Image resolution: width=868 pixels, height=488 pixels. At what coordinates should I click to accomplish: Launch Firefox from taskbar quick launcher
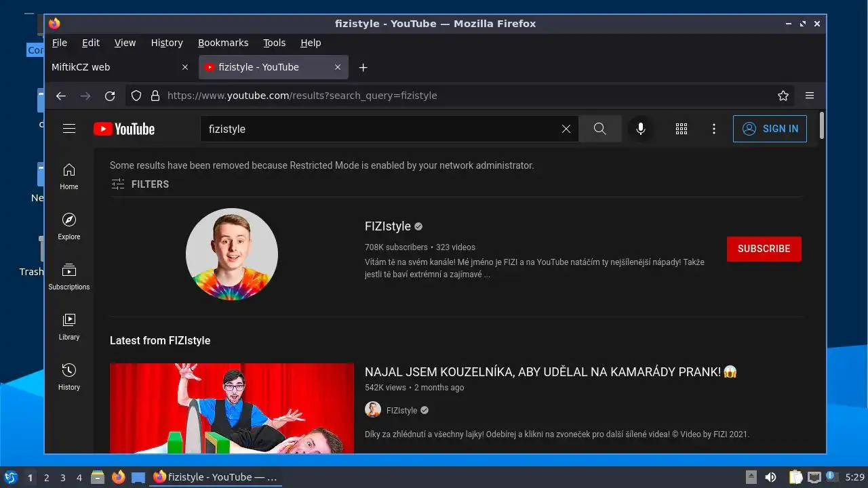click(118, 477)
